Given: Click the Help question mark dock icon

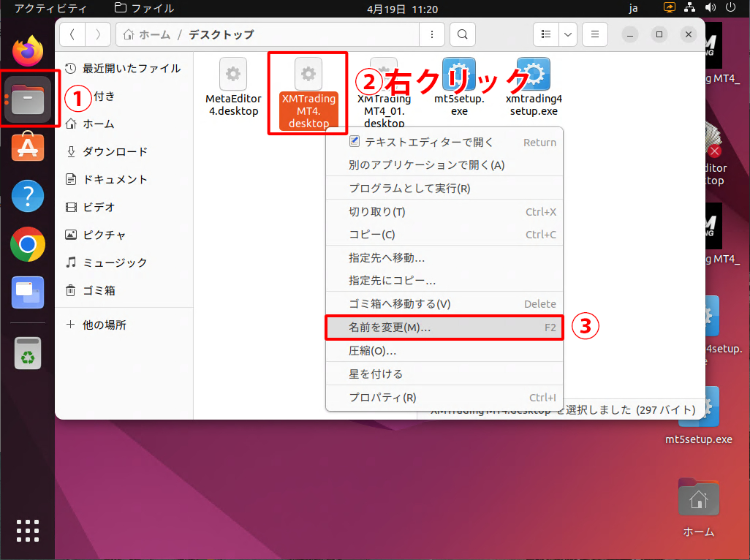Looking at the screenshot, I should tap(28, 196).
